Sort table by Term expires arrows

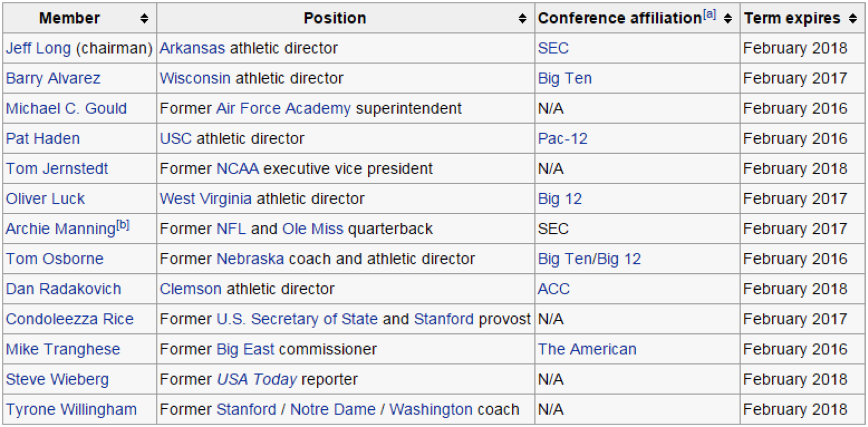(853, 19)
